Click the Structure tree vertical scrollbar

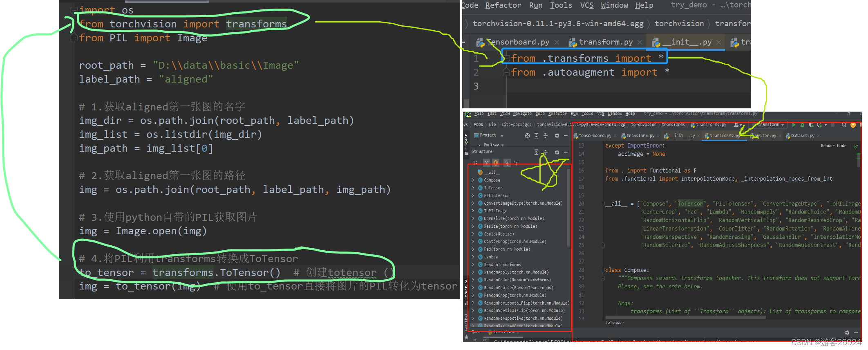click(x=568, y=209)
